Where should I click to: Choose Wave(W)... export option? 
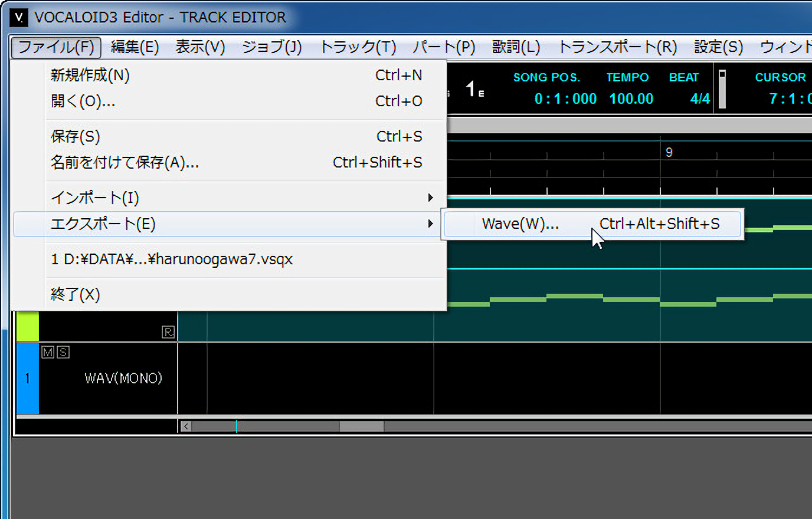(x=592, y=224)
